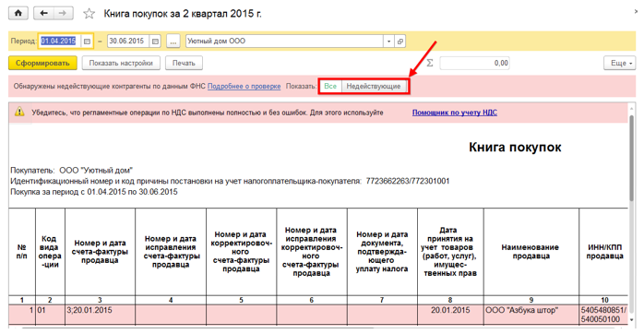This screenshot has width=644, height=334.
Task: Navigate back with left arrow
Action: coord(43,14)
